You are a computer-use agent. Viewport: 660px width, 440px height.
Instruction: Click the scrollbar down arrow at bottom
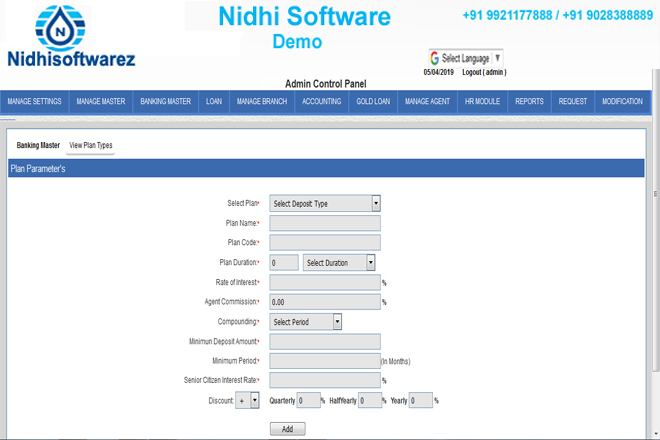pos(656,434)
